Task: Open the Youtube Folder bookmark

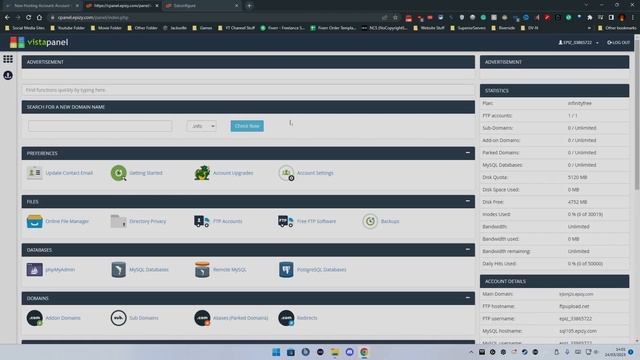Action: coord(67,28)
